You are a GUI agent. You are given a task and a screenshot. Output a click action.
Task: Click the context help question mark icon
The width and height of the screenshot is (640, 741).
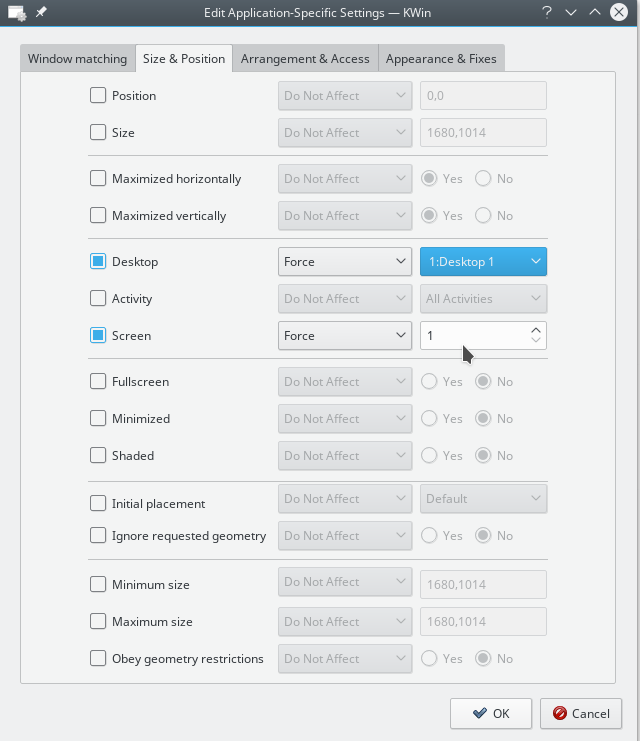547,13
